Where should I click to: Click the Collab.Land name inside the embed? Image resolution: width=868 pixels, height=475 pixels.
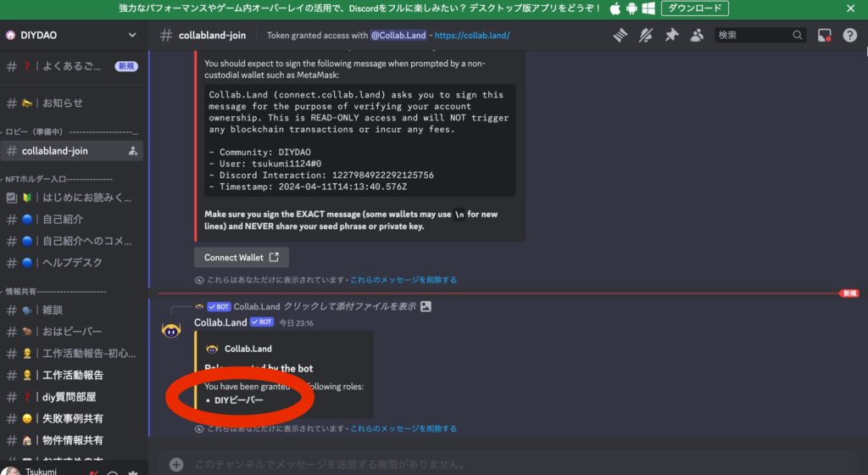tap(248, 349)
